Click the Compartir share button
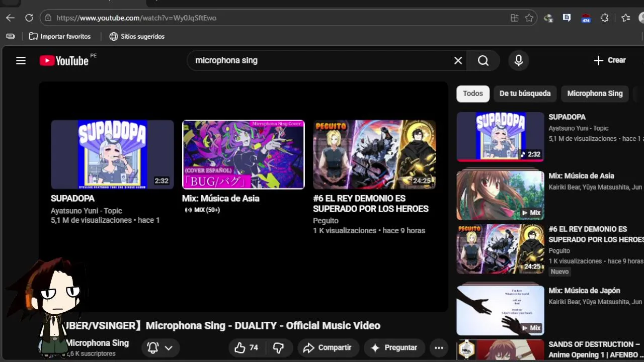Image resolution: width=644 pixels, height=362 pixels. [x=327, y=347]
